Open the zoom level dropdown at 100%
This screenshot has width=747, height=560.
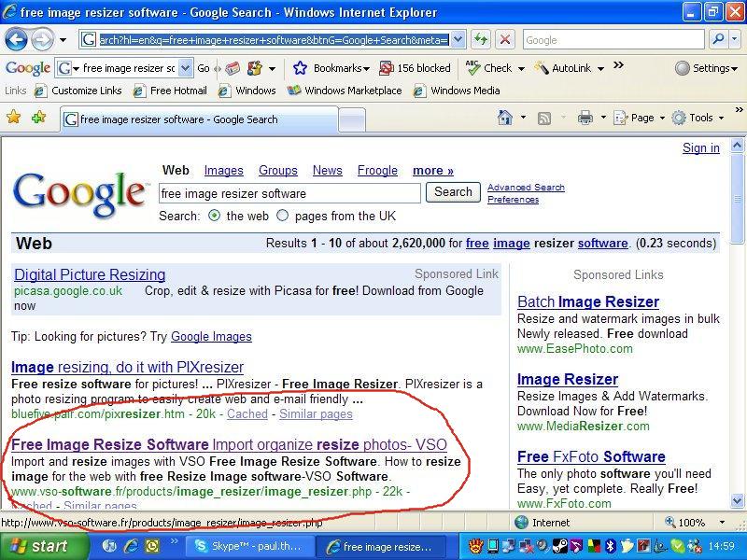click(722, 523)
